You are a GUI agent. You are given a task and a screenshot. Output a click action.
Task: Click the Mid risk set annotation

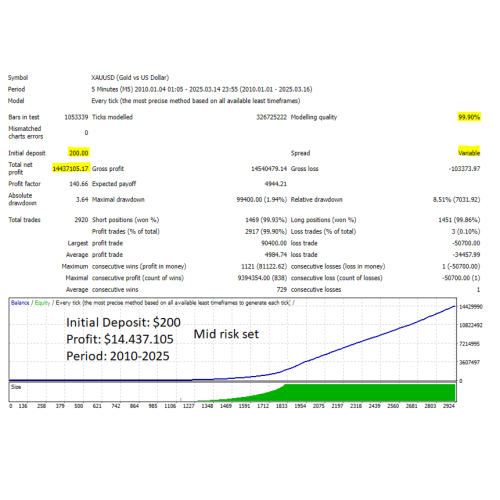click(x=226, y=334)
